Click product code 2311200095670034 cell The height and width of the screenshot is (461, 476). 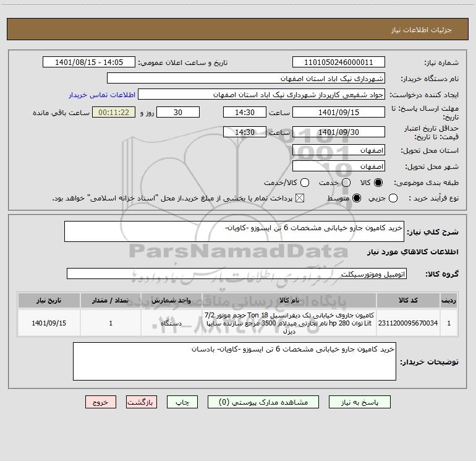(408, 323)
